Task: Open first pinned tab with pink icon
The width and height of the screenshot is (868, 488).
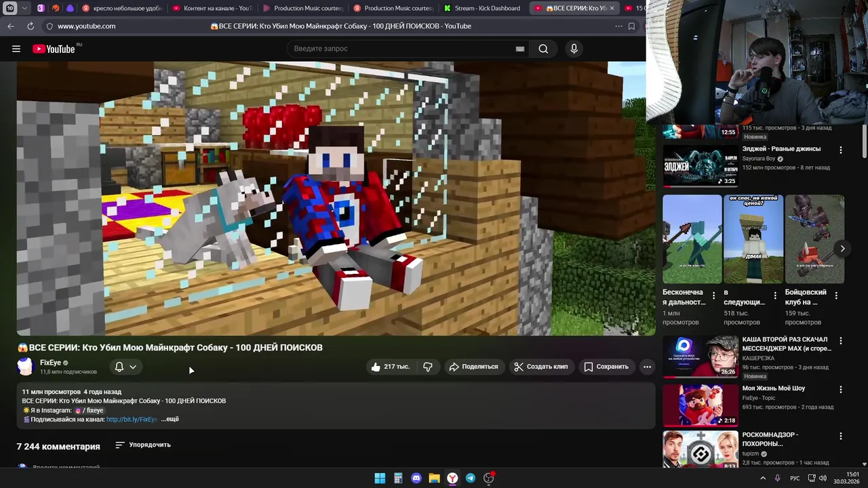Action: pos(41,8)
